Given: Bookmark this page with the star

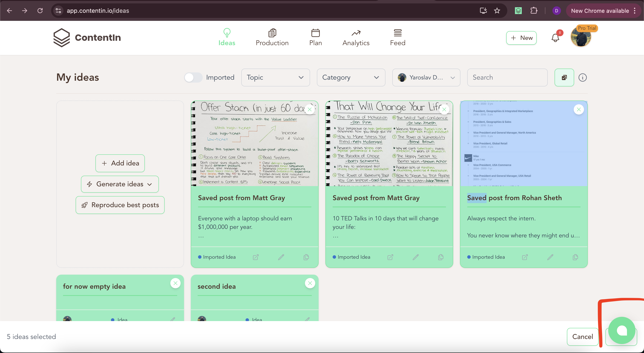Looking at the screenshot, I should click(x=497, y=10).
